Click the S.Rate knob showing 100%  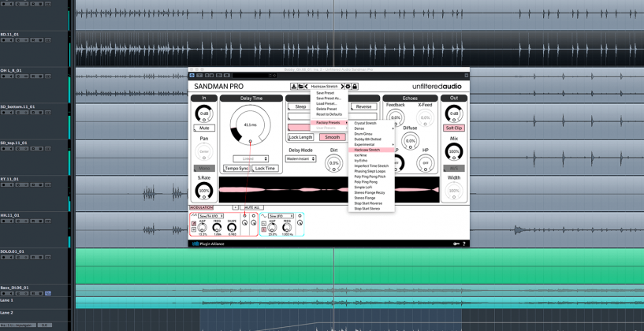(204, 191)
